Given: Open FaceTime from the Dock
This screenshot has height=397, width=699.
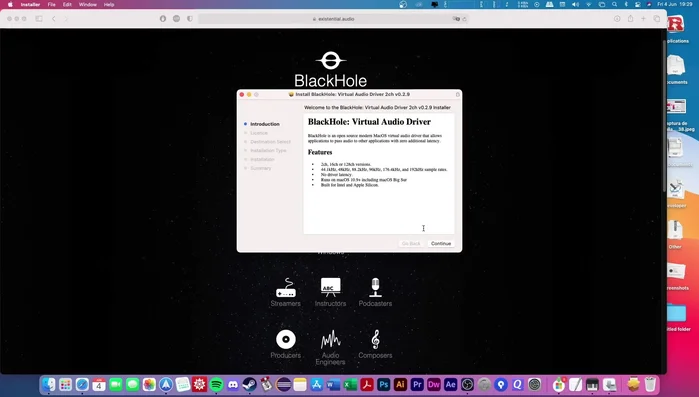Looking at the screenshot, I should 116,384.
